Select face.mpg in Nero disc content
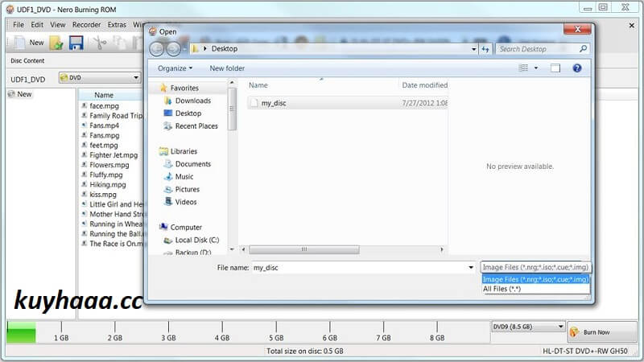Viewport: 644px width, 362px height. [x=105, y=106]
